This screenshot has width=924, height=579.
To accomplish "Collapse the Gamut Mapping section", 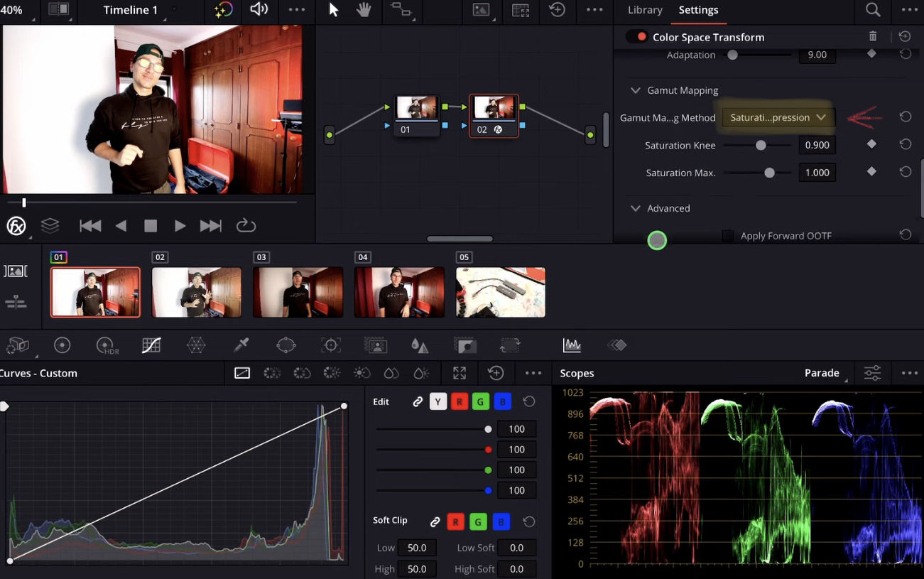I will (635, 90).
